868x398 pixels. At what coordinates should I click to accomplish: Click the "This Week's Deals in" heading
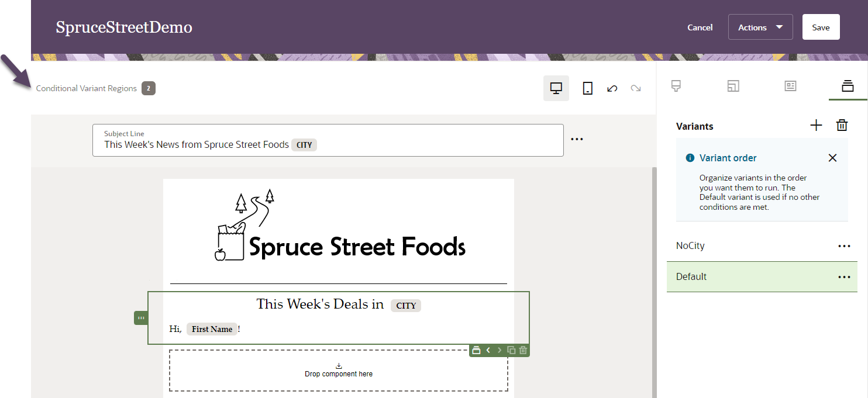point(320,304)
